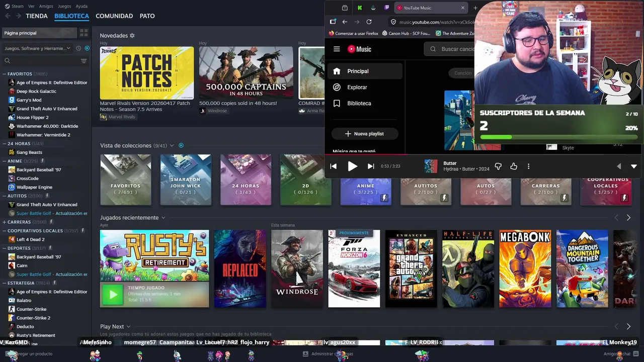
Task: Select Deep Rock Galactic in library list
Action: pos(36,92)
